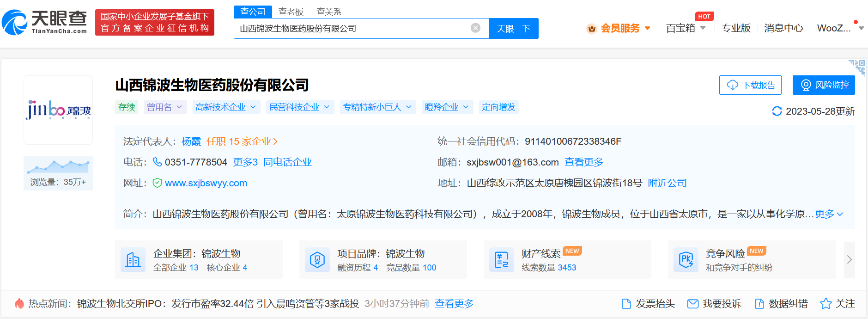Expand the 民营科技企业 tag
868x319 pixels.
tap(300, 107)
